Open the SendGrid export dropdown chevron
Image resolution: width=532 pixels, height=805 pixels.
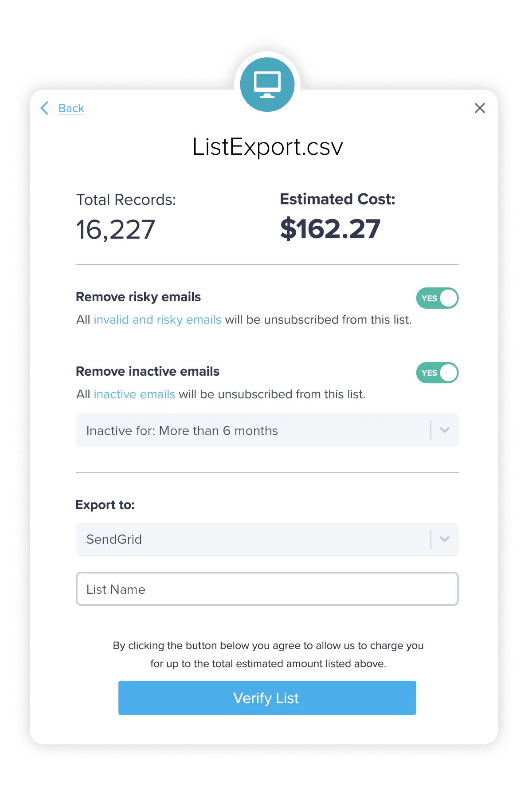click(445, 539)
